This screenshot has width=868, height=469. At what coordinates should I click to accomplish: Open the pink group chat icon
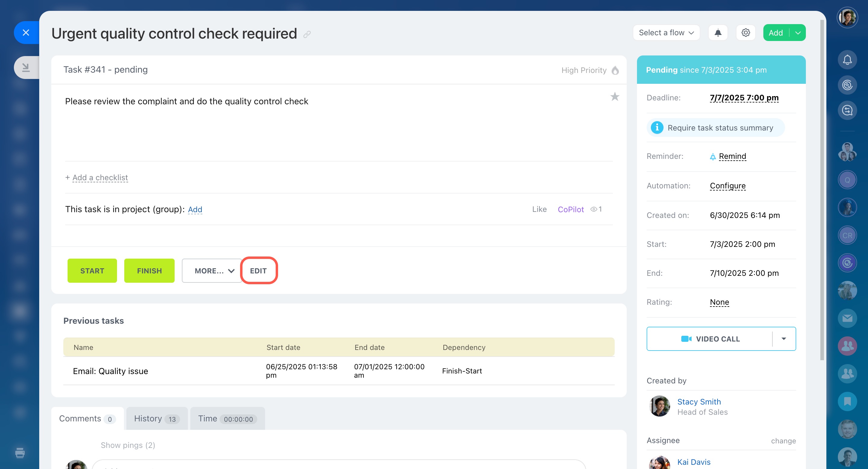click(847, 346)
